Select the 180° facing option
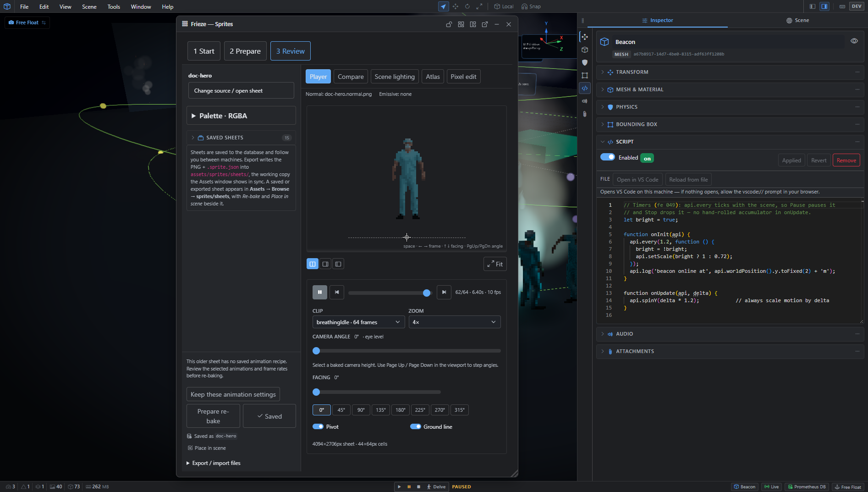The height and width of the screenshot is (492, 868). coord(401,410)
